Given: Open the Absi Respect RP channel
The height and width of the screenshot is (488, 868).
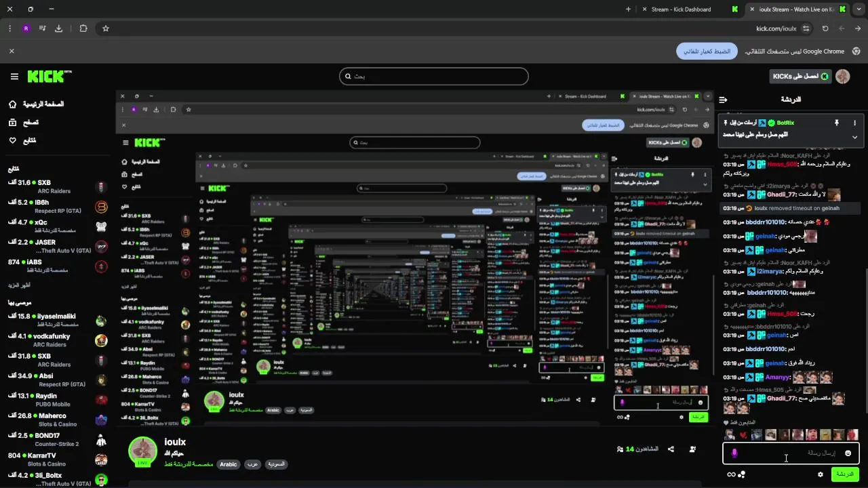Looking at the screenshot, I should pyautogui.click(x=57, y=380).
